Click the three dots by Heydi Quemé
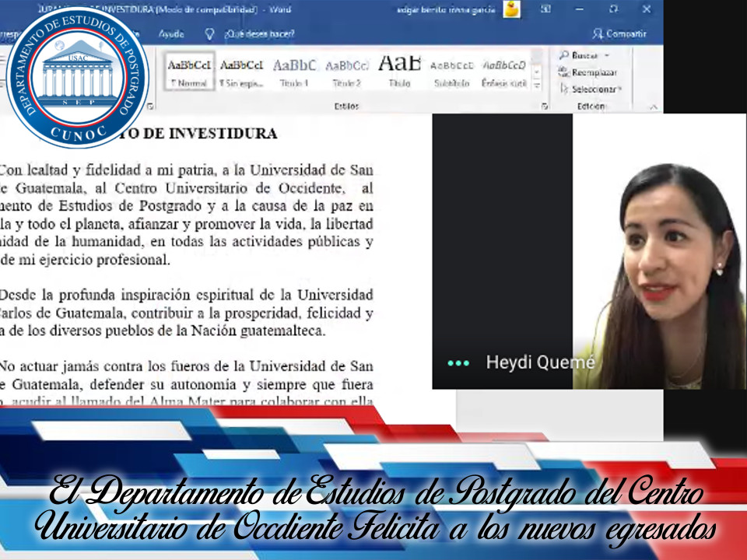 pos(458,363)
